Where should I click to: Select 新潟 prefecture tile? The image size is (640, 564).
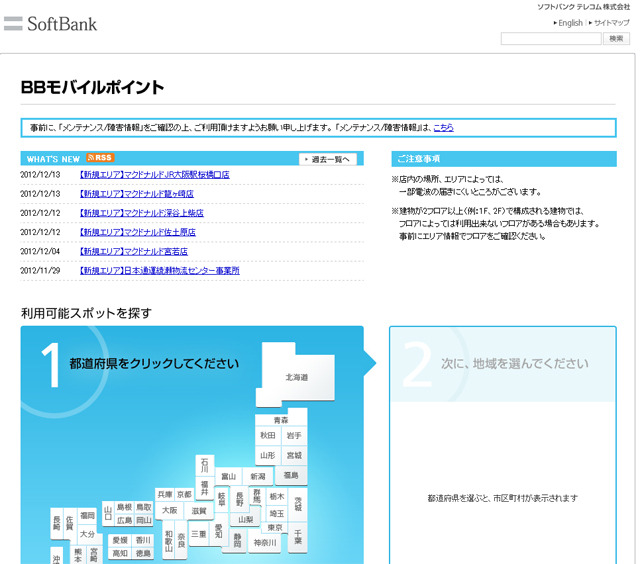point(258,476)
